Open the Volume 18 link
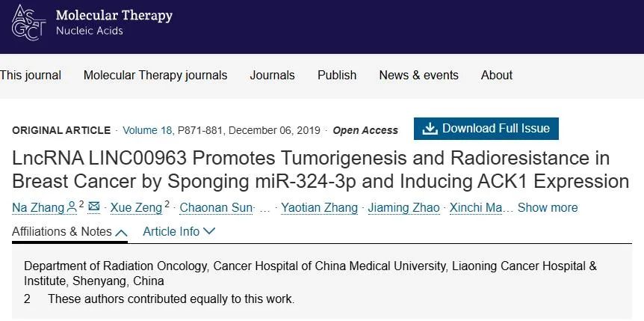The width and height of the screenshot is (644, 321). pyautogui.click(x=148, y=130)
